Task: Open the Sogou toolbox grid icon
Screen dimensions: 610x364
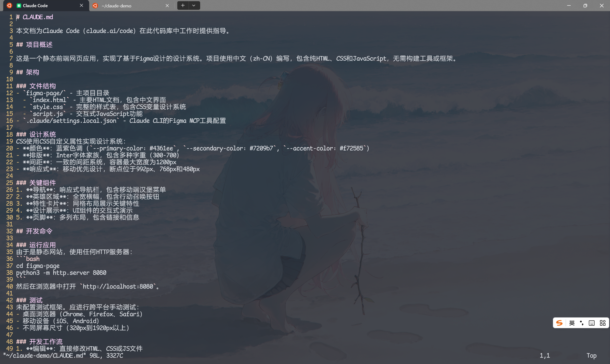Action: [603, 323]
